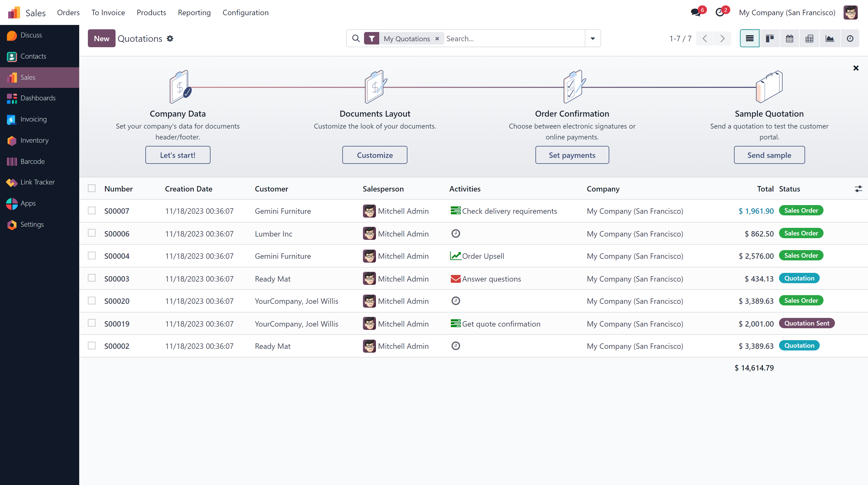Screen dimensions: 868x485
Task: Open the graph view
Action: (829, 39)
